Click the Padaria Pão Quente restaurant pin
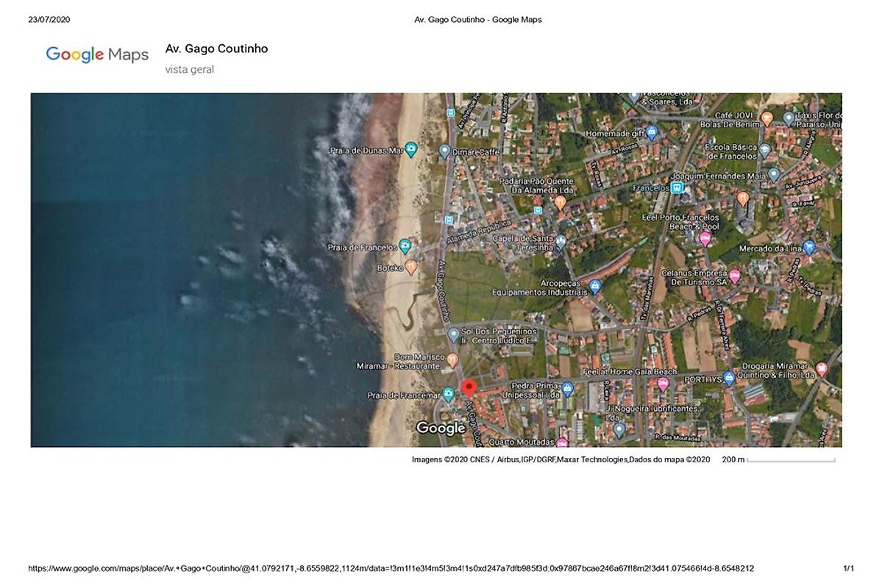This screenshot has width=882, height=588. click(x=560, y=202)
